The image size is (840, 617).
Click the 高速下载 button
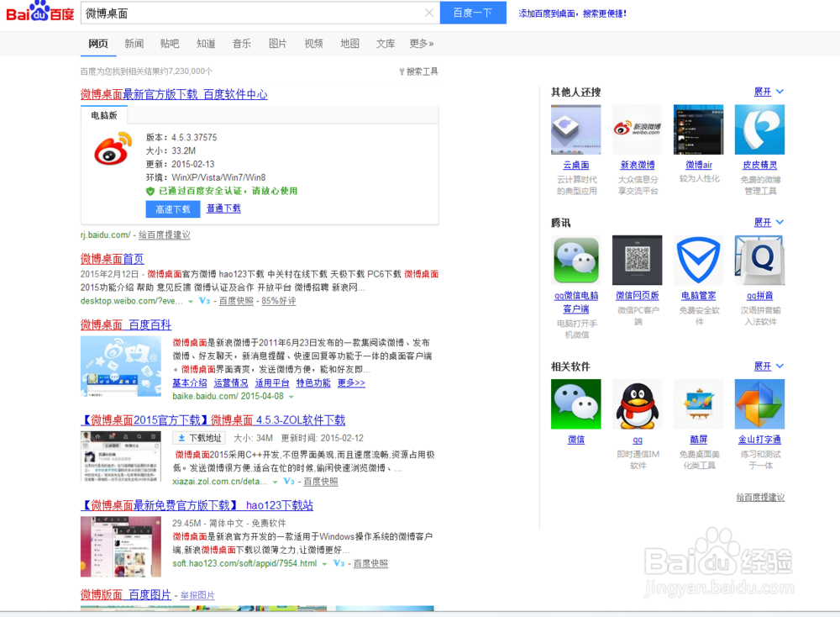click(172, 209)
